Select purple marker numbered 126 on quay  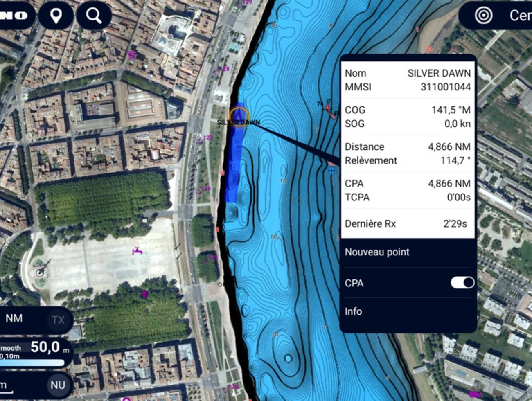(198, 191)
